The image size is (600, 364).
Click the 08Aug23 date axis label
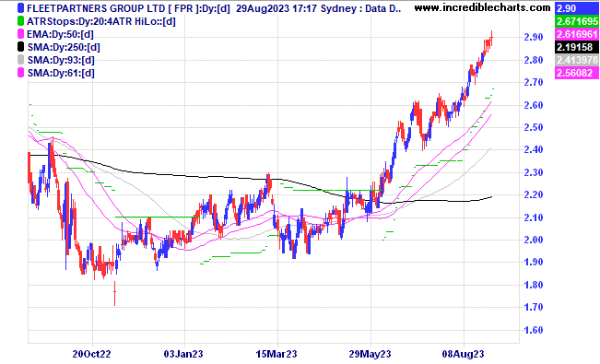tap(463, 354)
